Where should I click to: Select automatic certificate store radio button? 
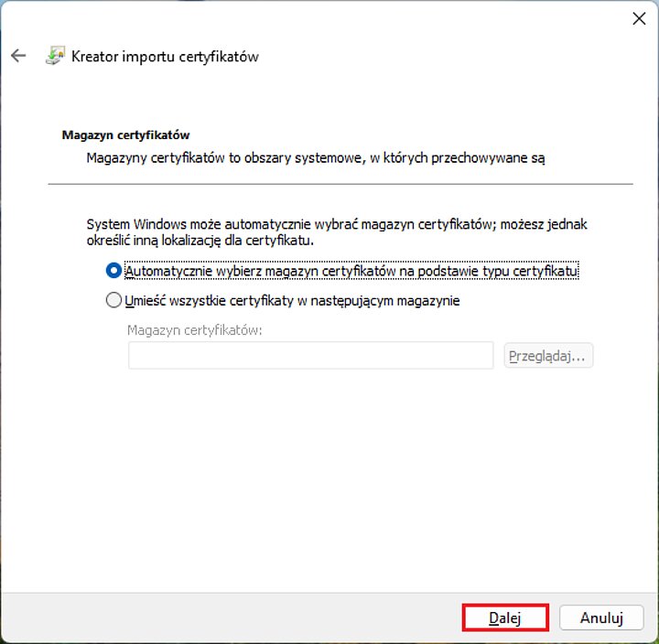coord(113,271)
